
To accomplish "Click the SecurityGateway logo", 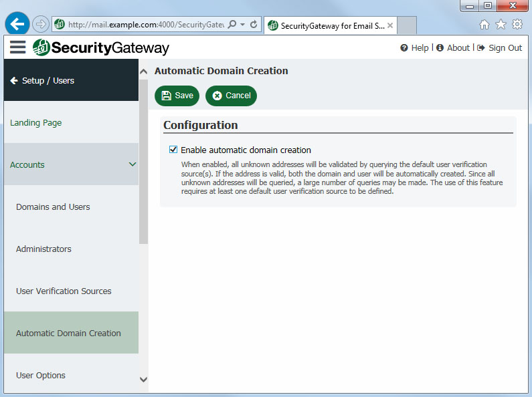I will coord(101,47).
